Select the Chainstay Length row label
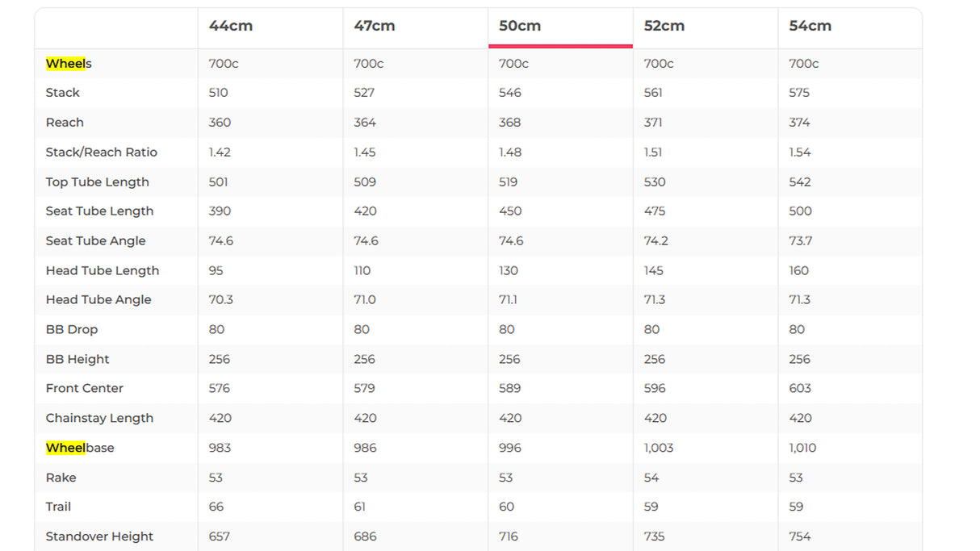The height and width of the screenshot is (551, 980). pyautogui.click(x=99, y=419)
